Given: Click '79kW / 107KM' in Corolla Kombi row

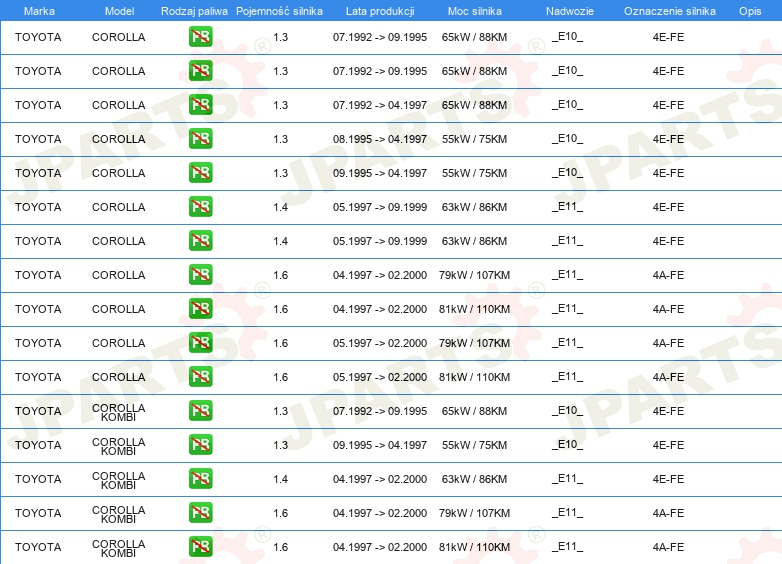Looking at the screenshot, I should tap(474, 513).
